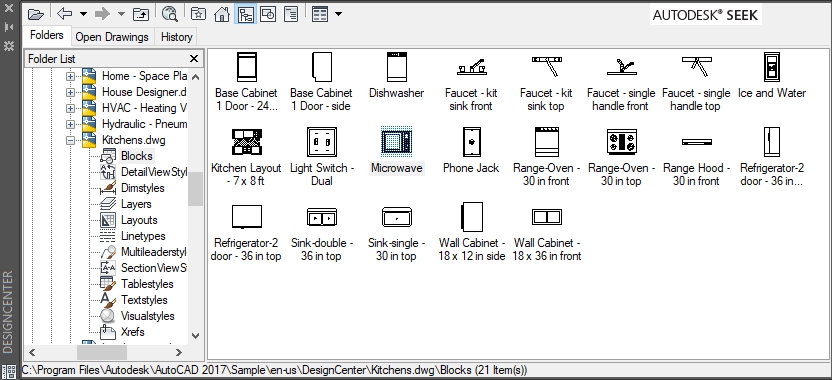Image resolution: width=832 pixels, height=380 pixels.
Task: Toggle the Tree View pane button
Action: point(246,14)
